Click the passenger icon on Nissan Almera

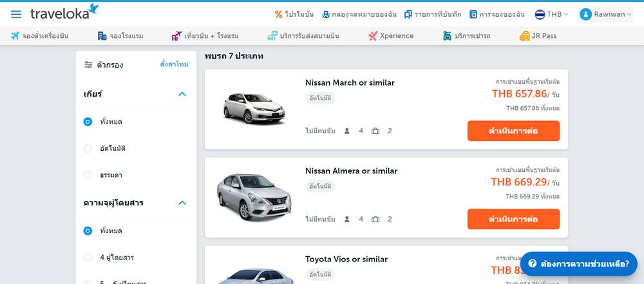346,220
